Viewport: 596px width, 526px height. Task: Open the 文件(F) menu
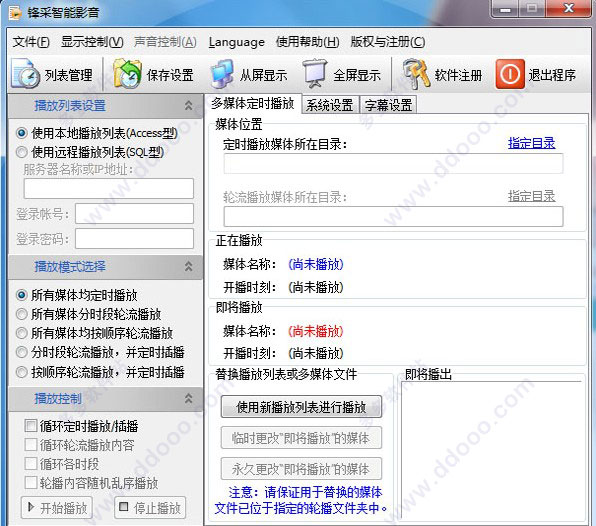[x=31, y=42]
